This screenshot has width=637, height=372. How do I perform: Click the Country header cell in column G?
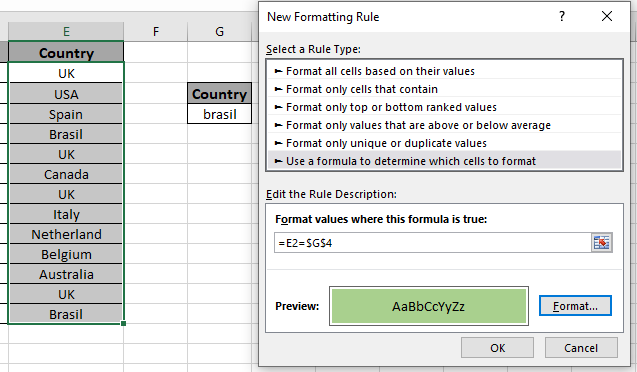(x=219, y=94)
